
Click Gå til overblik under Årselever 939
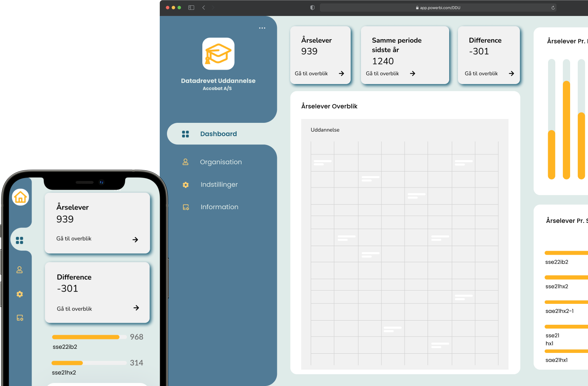[311, 73]
